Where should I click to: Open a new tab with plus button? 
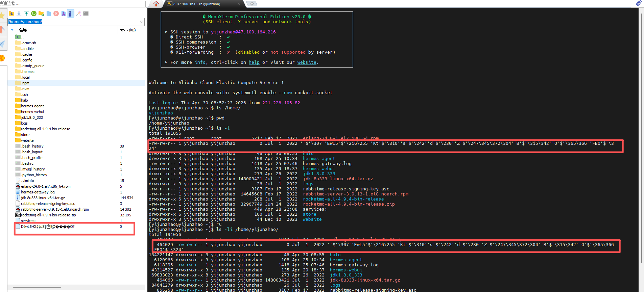click(252, 4)
